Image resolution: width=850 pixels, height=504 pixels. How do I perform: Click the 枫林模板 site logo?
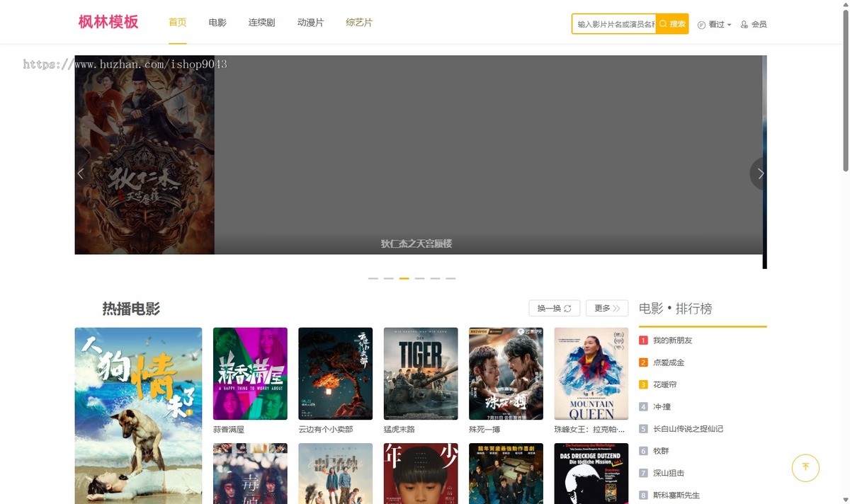pyautogui.click(x=108, y=22)
